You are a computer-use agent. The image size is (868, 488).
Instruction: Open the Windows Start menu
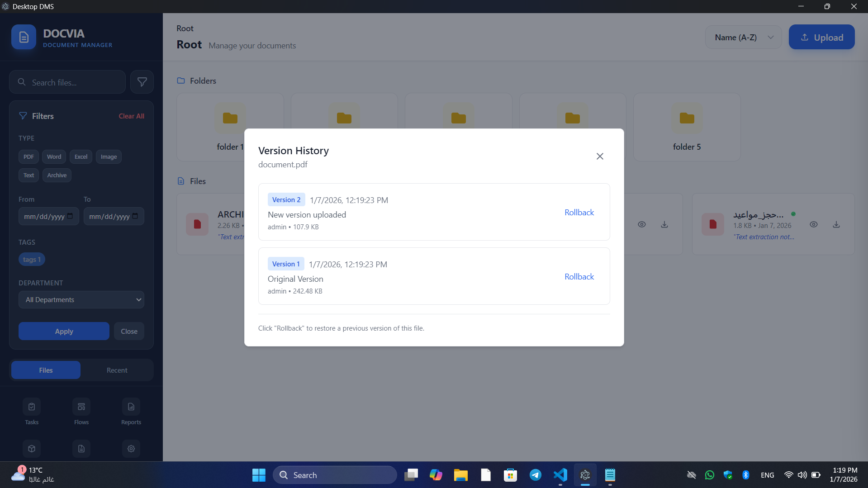[x=259, y=475]
